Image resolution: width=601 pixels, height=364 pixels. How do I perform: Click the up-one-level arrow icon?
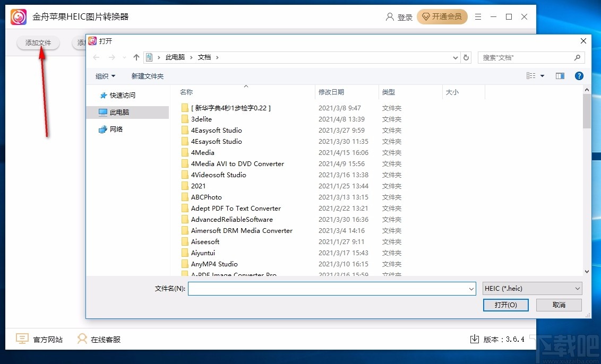tap(136, 57)
